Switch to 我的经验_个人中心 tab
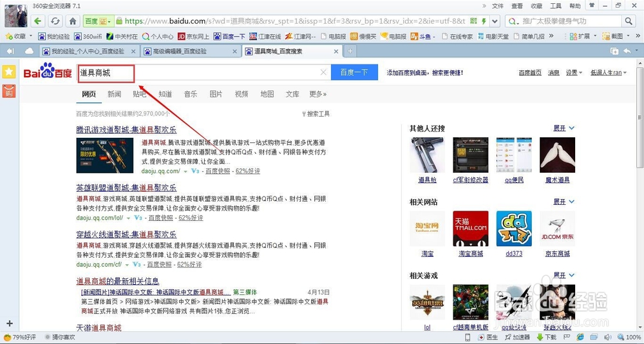The height and width of the screenshot is (344, 644). [x=90, y=52]
